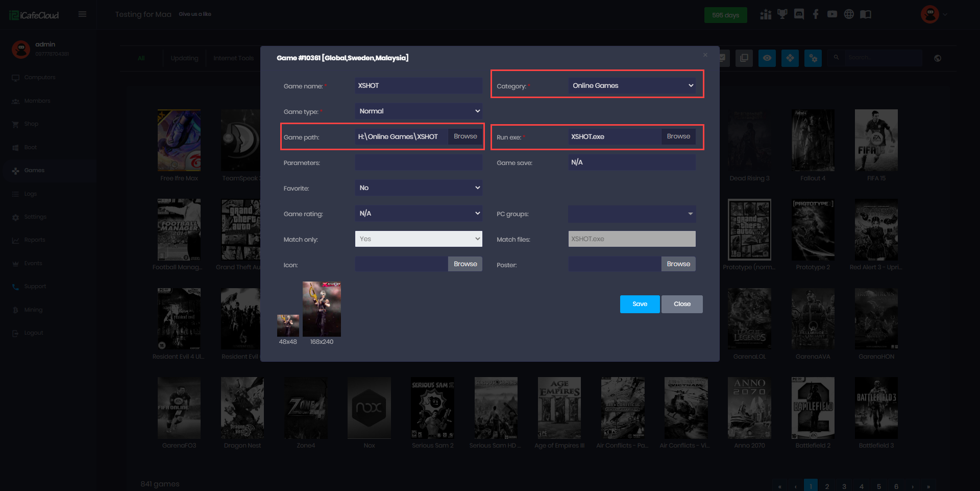980x491 pixels.
Task: Click the 168x240 poster thumbnail
Action: coord(322,309)
